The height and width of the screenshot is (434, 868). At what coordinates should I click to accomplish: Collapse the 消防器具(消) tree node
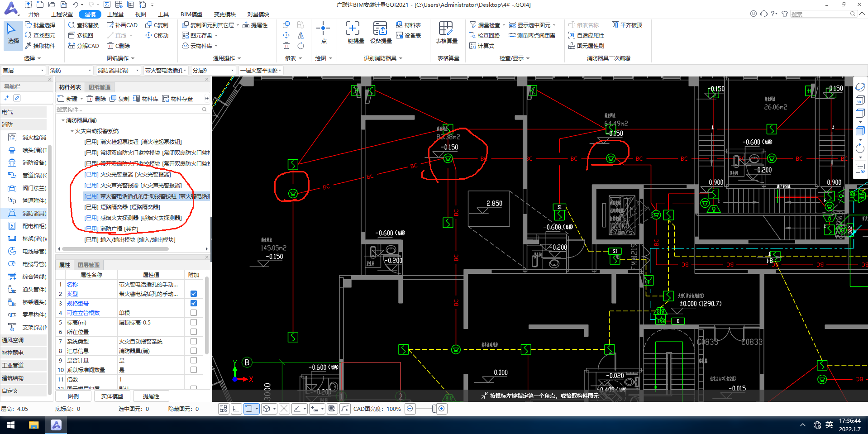point(63,120)
